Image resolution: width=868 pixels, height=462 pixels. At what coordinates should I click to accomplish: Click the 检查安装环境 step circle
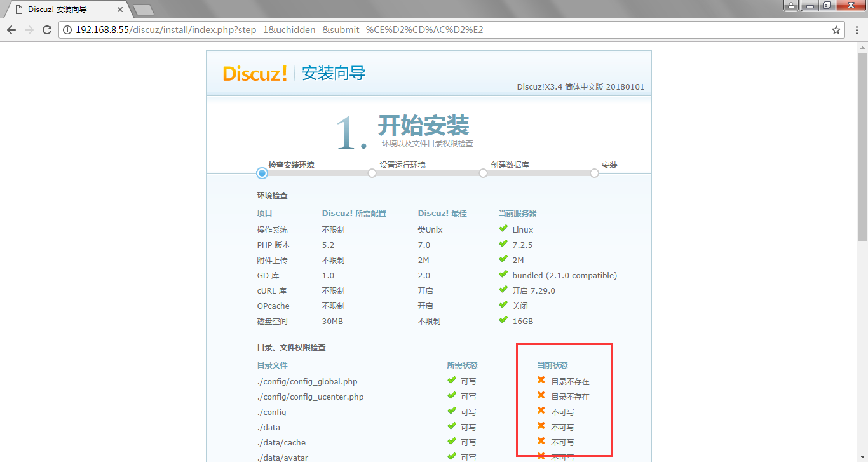pyautogui.click(x=262, y=173)
